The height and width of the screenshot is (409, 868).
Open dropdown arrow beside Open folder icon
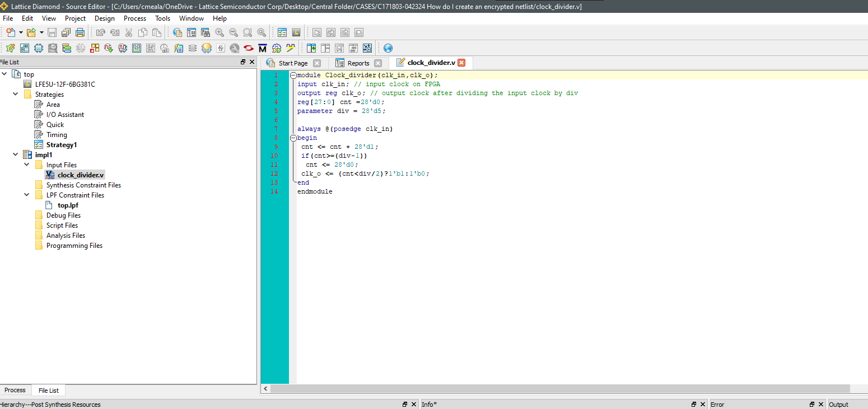coord(41,32)
